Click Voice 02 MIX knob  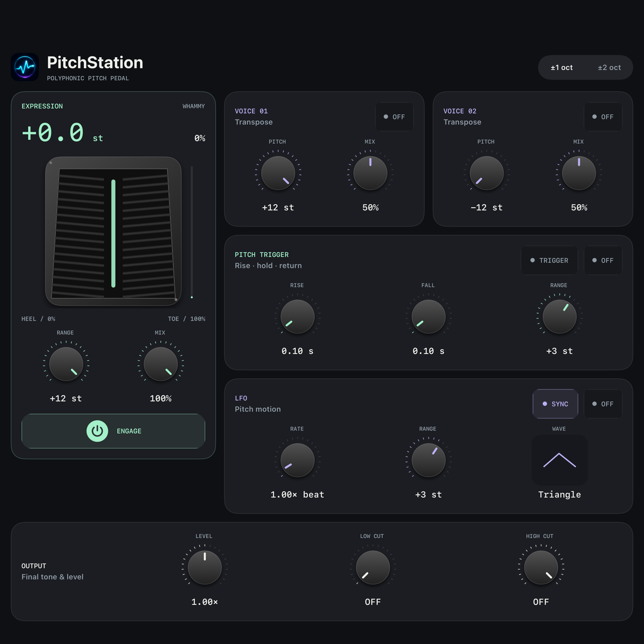coord(579,173)
